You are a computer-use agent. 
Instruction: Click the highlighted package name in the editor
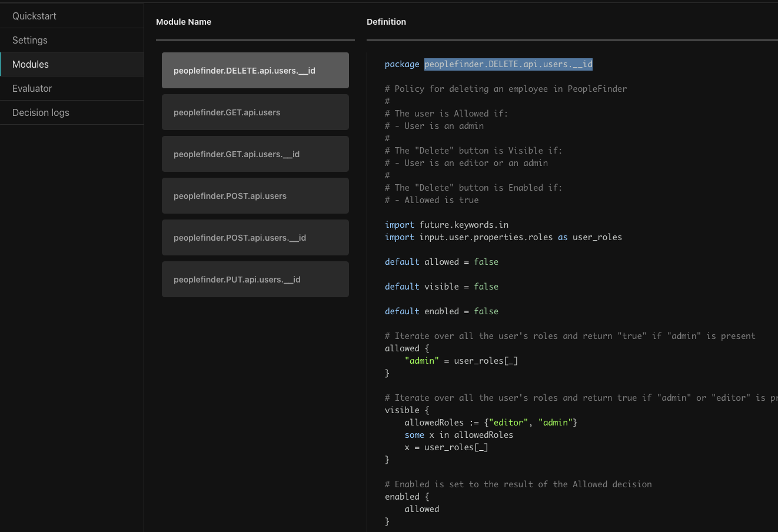coord(508,64)
